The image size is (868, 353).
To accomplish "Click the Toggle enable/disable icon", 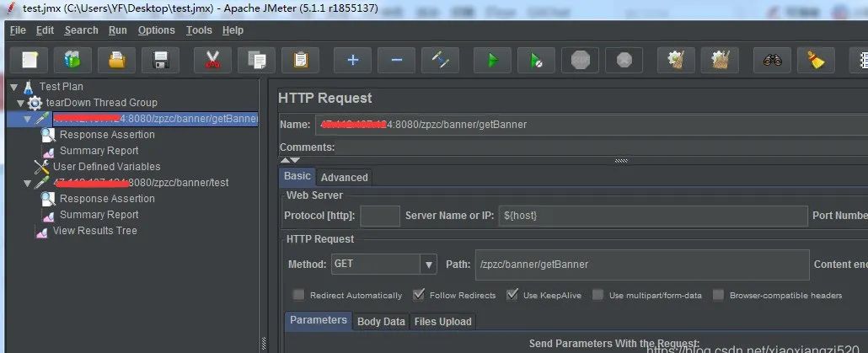I will click(x=440, y=60).
